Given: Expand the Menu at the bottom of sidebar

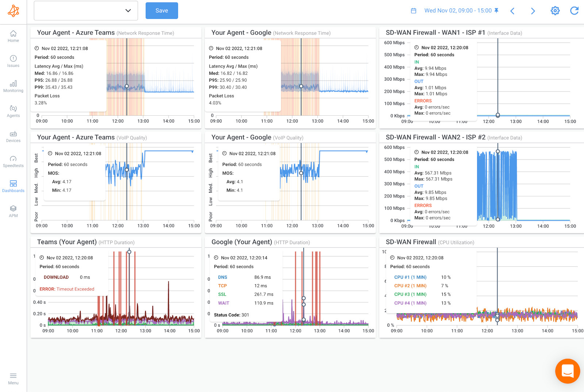Looking at the screenshot, I should click(x=13, y=378).
